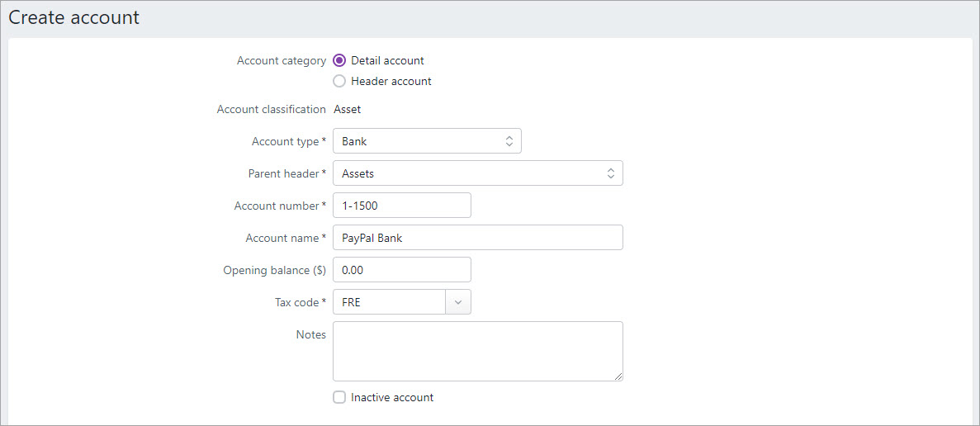Expand the Parent header Assets dropdown
The width and height of the screenshot is (980, 426).
click(478, 173)
